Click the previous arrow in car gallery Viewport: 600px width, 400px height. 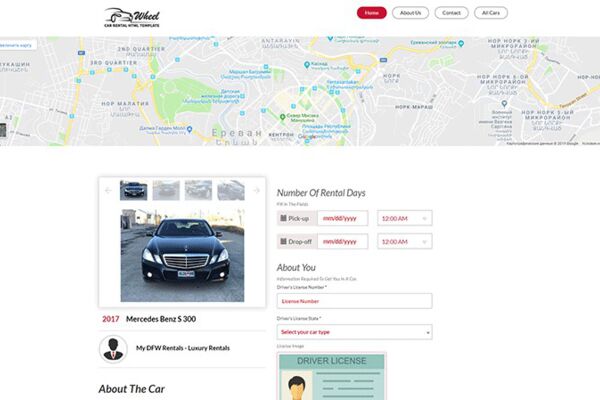(108, 190)
